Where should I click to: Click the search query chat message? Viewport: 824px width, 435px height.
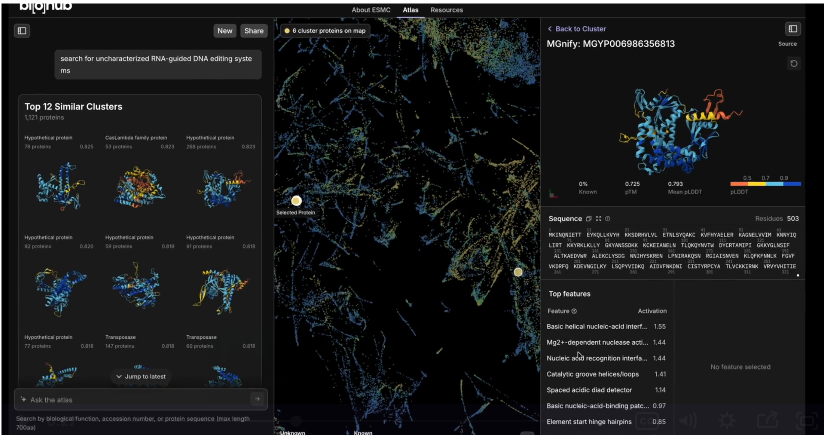click(x=158, y=65)
